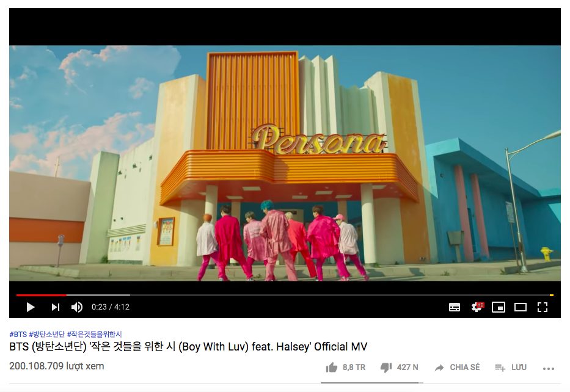
Task: Share the video via CHIA SẺ
Action: [x=458, y=368]
